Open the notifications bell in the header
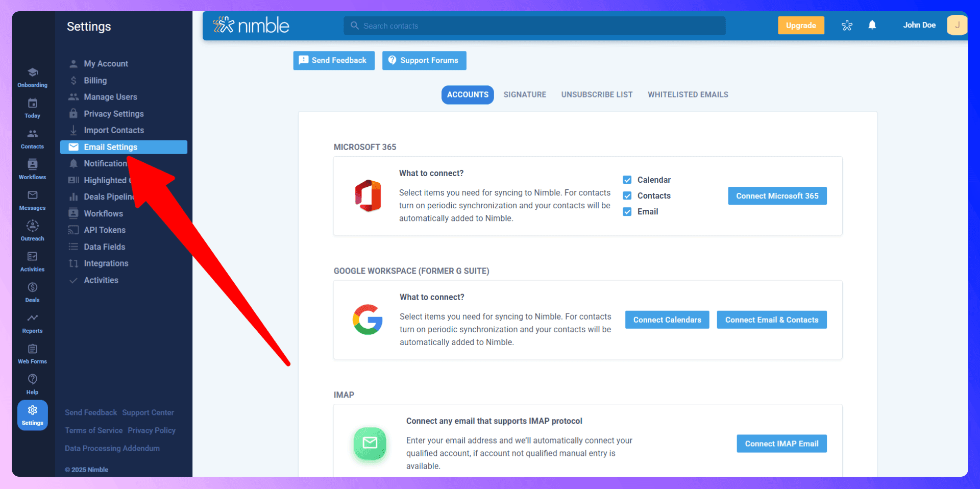980x489 pixels. pos(872,25)
